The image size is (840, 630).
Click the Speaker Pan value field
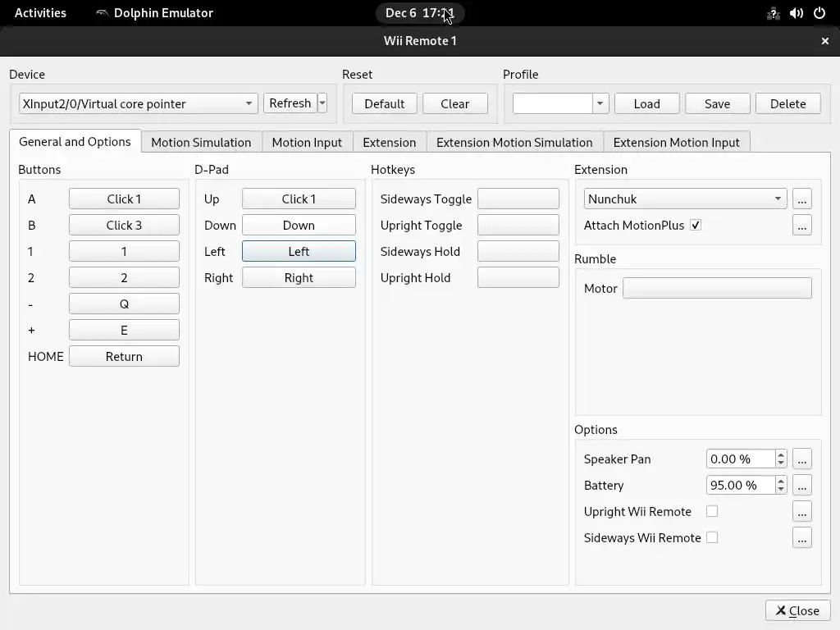point(741,459)
